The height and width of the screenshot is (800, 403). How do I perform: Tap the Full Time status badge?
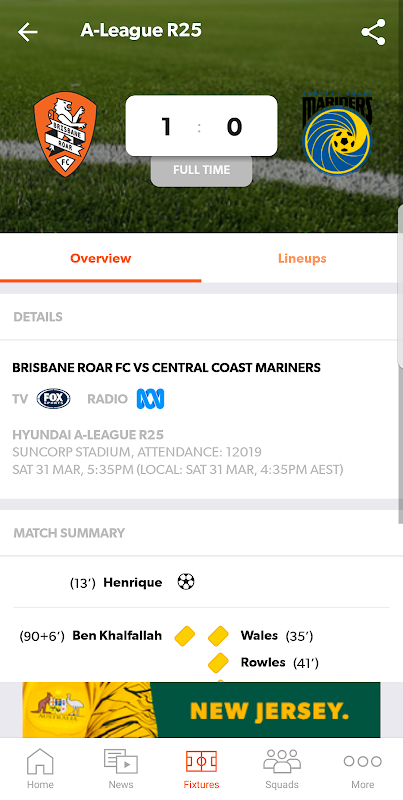[202, 170]
